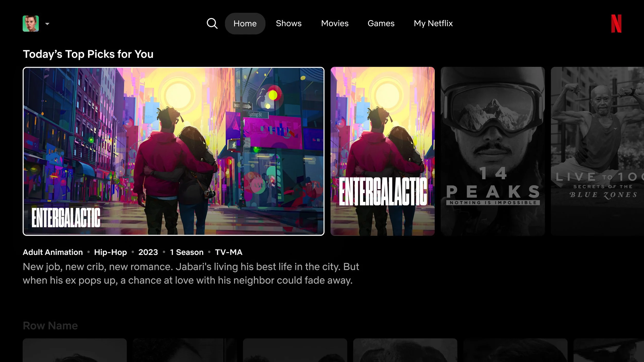Navigate to My Netflix
644x362 pixels.
tap(433, 23)
